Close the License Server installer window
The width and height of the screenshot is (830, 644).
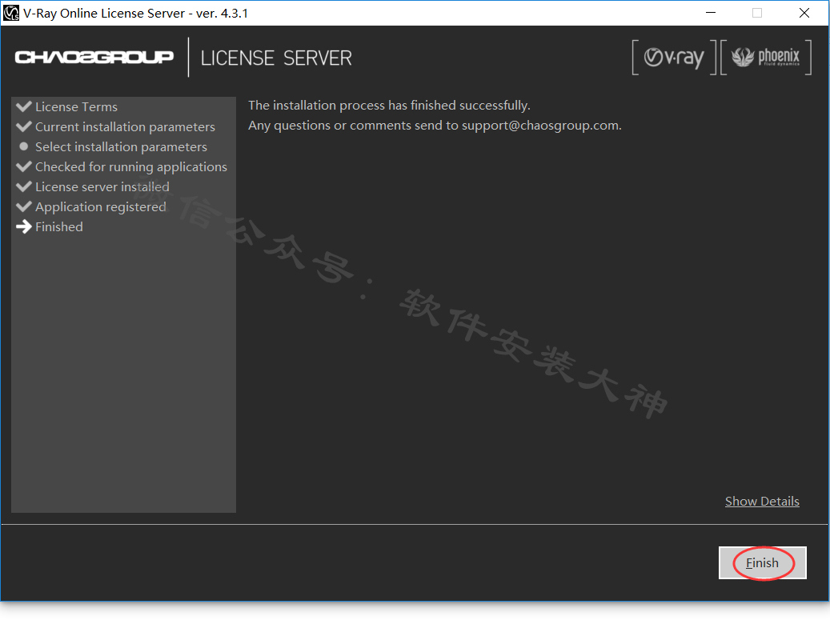click(804, 13)
